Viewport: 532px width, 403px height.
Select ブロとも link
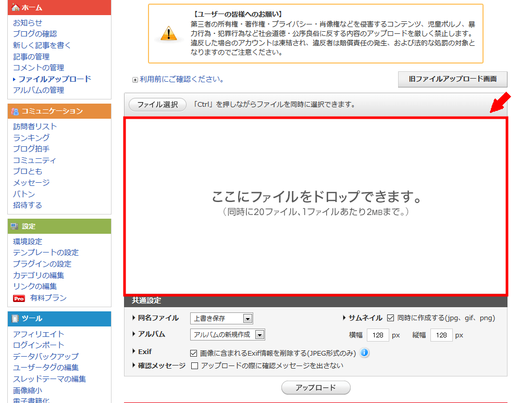pos(28,171)
